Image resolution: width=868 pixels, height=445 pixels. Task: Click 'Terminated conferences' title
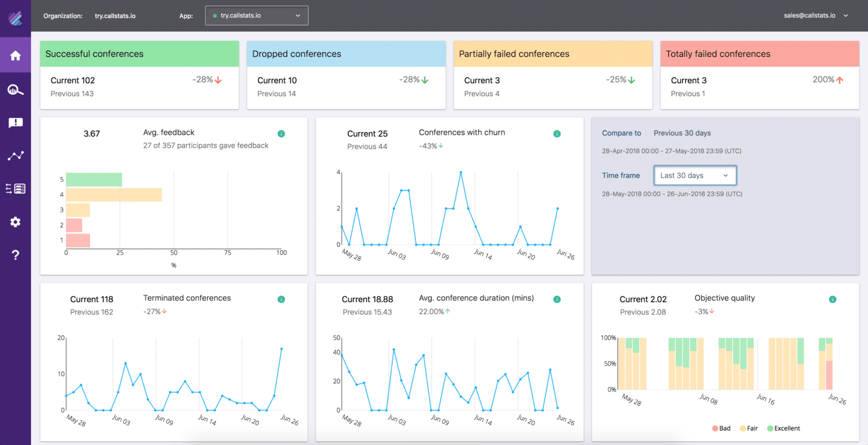(187, 298)
